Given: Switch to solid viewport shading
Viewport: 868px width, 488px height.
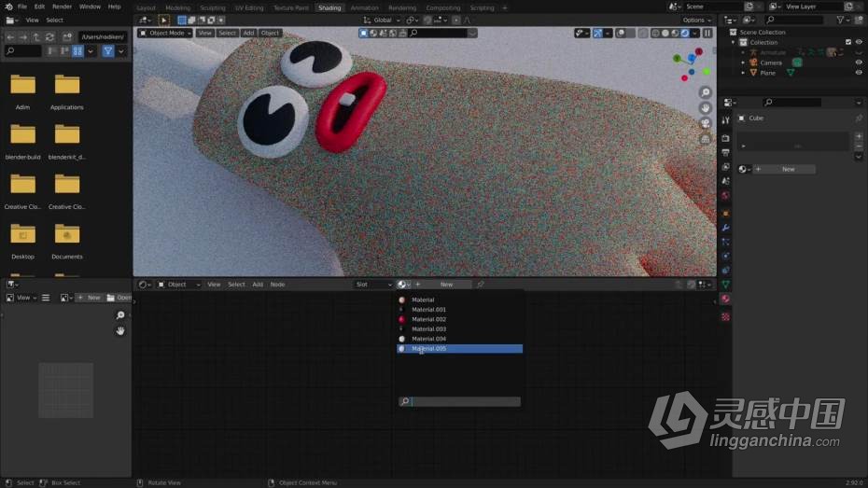Looking at the screenshot, I should [665, 34].
